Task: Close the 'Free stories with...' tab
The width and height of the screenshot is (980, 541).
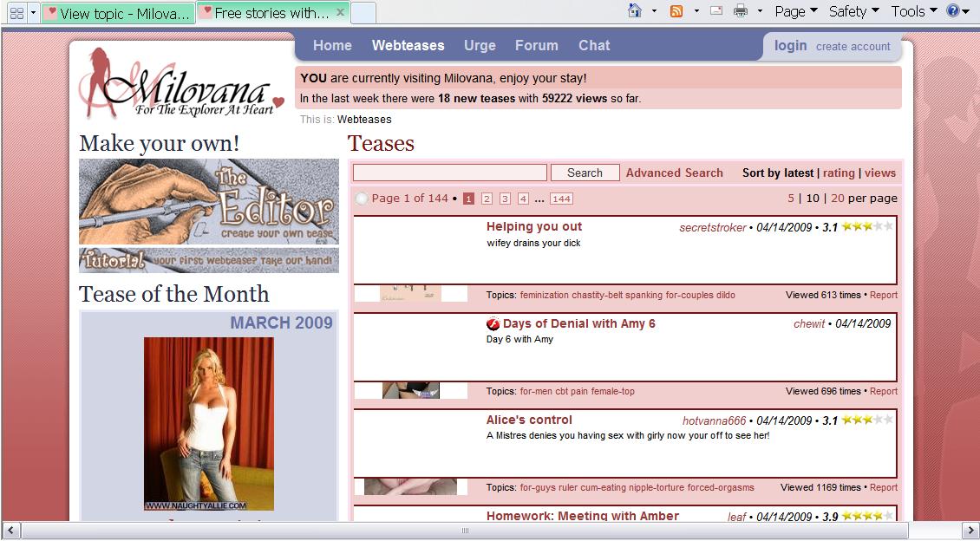Action: click(x=340, y=12)
